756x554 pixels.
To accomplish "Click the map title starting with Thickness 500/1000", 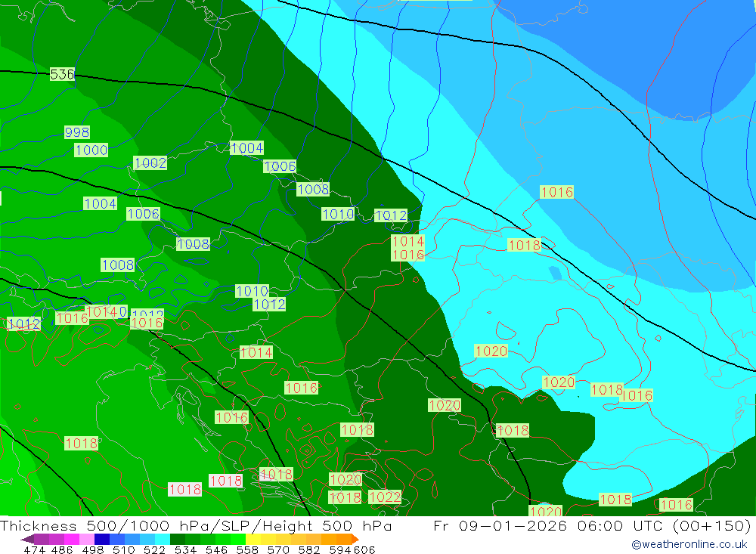I will (x=197, y=525).
